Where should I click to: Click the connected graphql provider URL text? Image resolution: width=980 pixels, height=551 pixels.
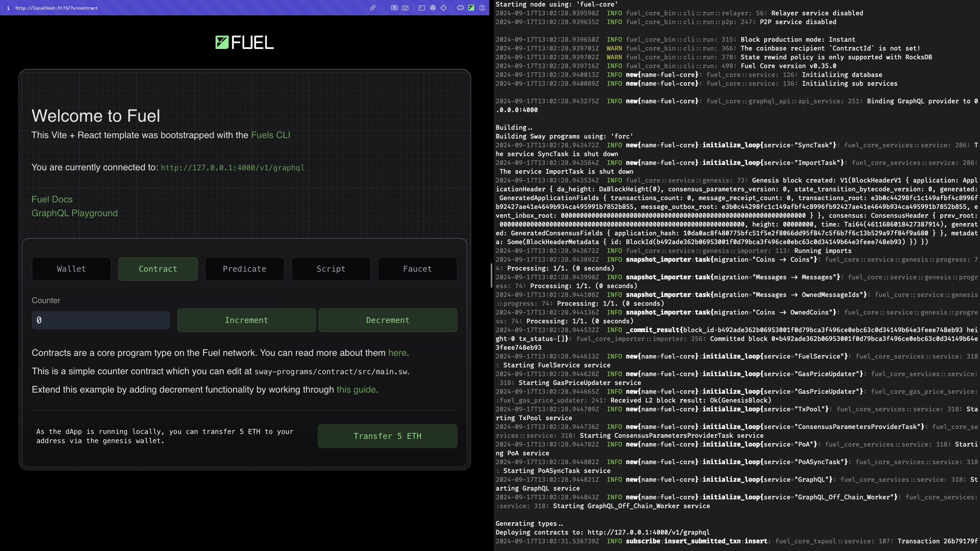[233, 168]
